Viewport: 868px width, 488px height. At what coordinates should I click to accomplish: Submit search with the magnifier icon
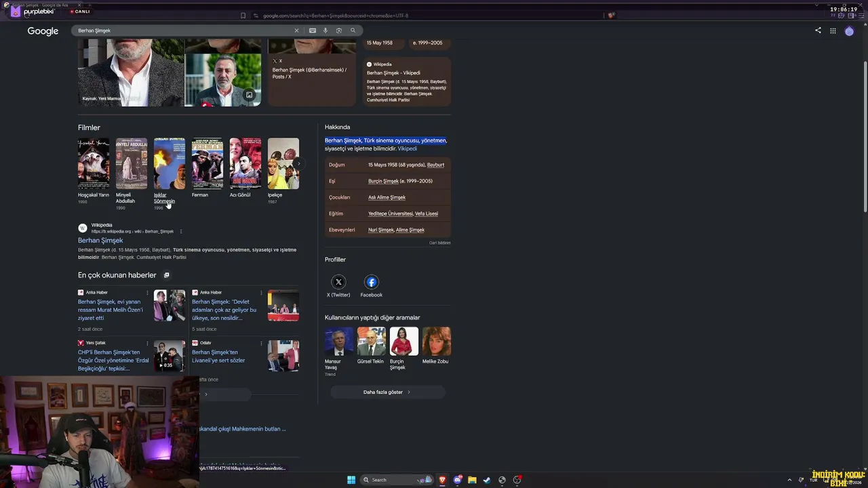[x=353, y=30]
